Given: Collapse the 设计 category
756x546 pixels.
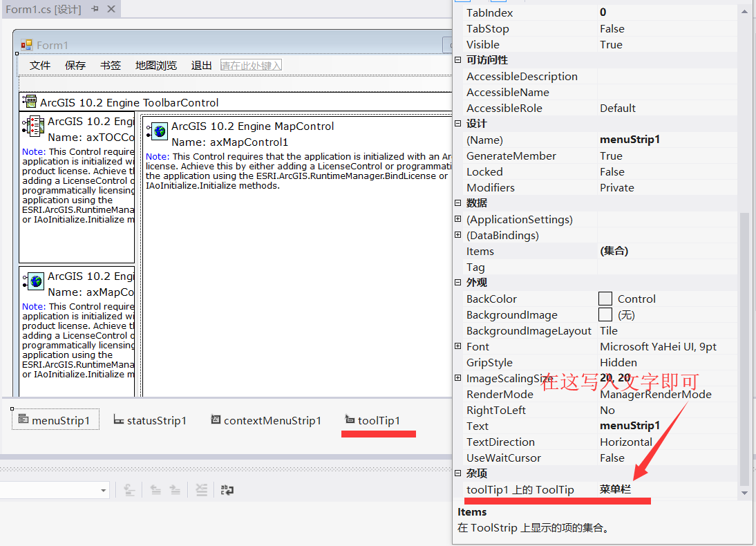Looking at the screenshot, I should click(457, 124).
